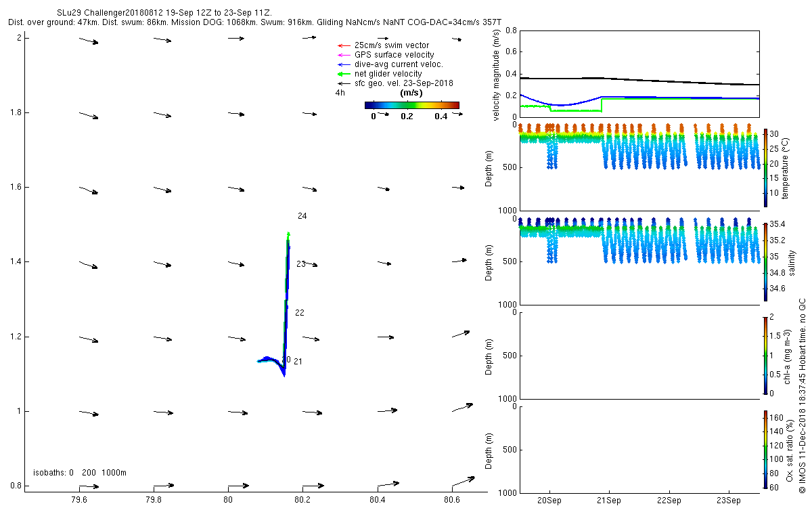812x508 pixels.
Task: Click the 21Sep date tick label
Action: [609, 502]
